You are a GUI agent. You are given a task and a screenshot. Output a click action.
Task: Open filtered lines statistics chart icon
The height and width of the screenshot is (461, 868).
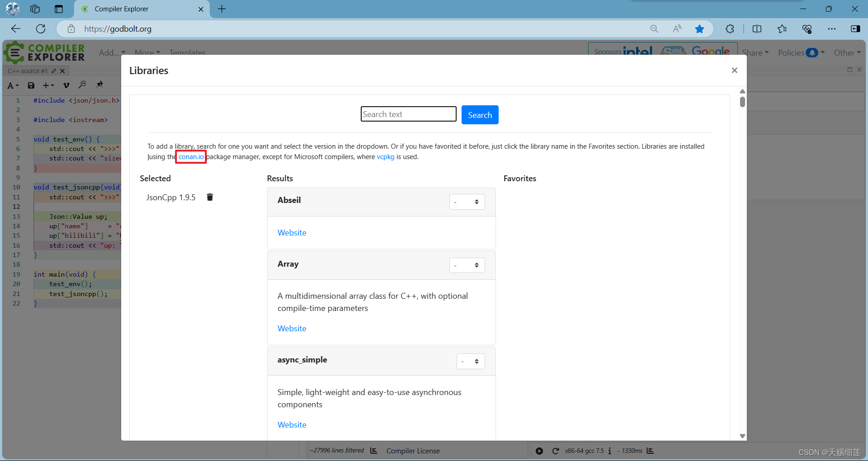point(374,451)
